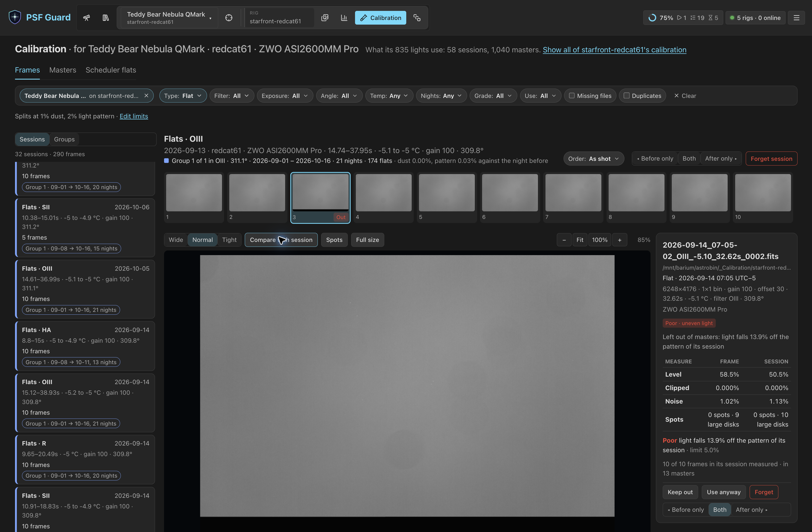Click the linked-squares icon after Calibration
This screenshot has height=532, width=812.
pos(417,18)
